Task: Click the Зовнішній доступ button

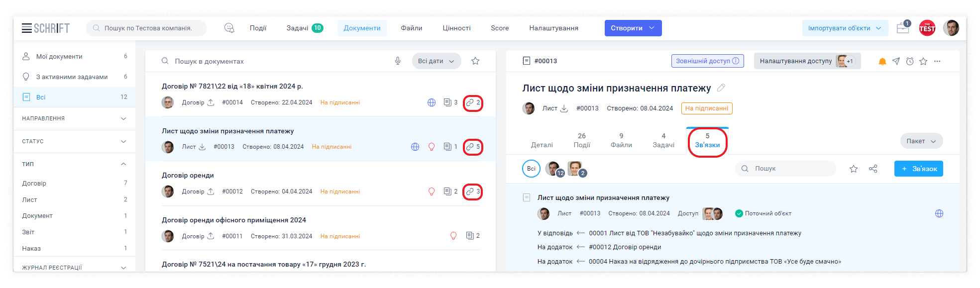Action: point(707,61)
